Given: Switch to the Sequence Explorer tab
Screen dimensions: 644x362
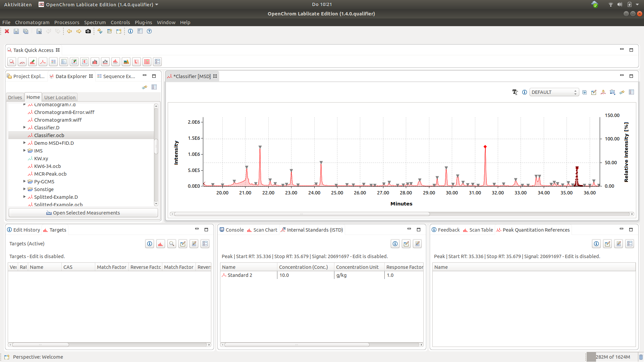Looking at the screenshot, I should tap(116, 76).
